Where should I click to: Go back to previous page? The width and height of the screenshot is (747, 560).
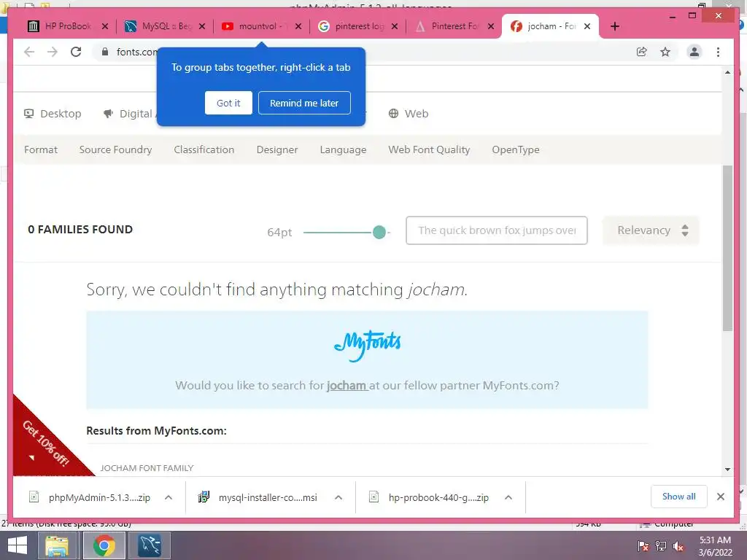[x=29, y=52]
